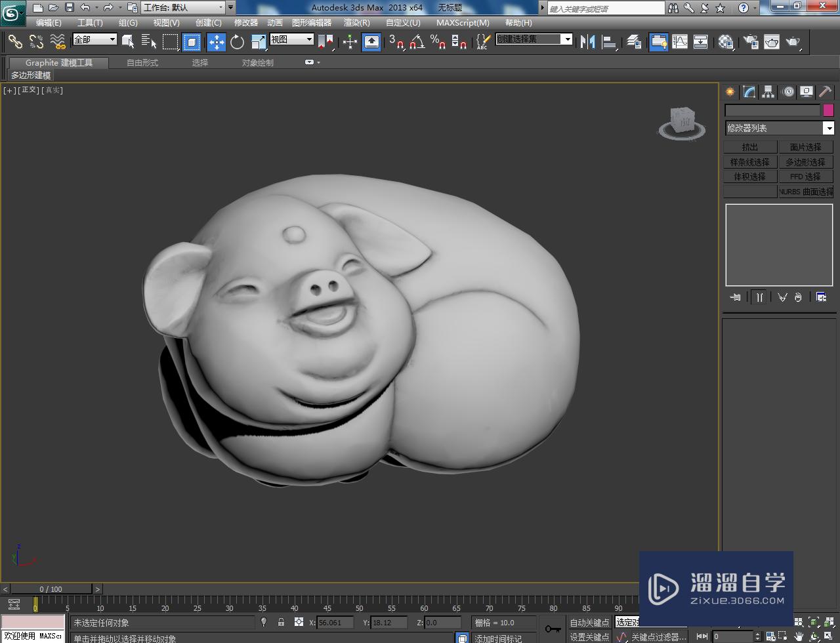Activate the Select and Scale tool

pos(259,42)
